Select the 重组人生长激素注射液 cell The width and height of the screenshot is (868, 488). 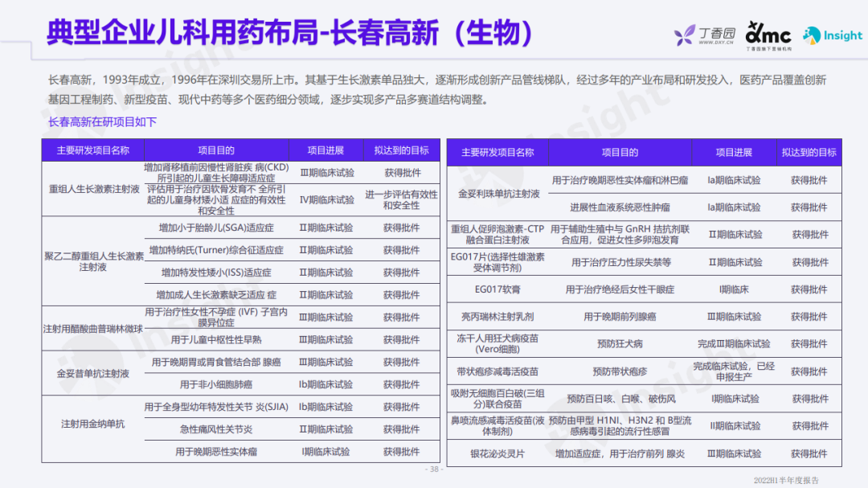(94, 190)
